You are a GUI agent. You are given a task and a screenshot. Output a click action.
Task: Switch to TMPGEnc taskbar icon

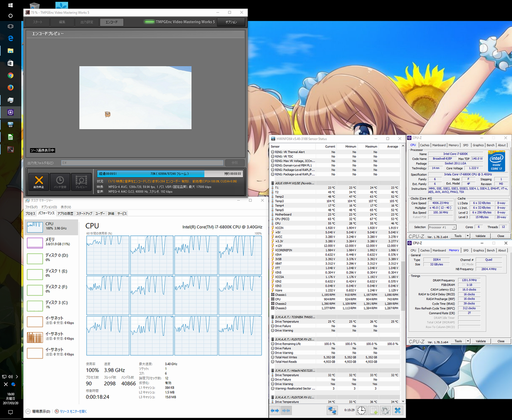click(10, 149)
